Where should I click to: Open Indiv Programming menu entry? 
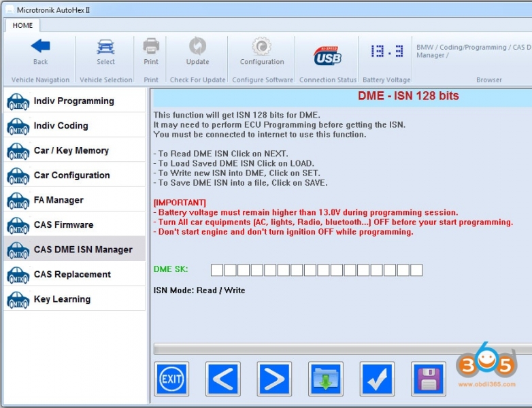[x=74, y=101]
